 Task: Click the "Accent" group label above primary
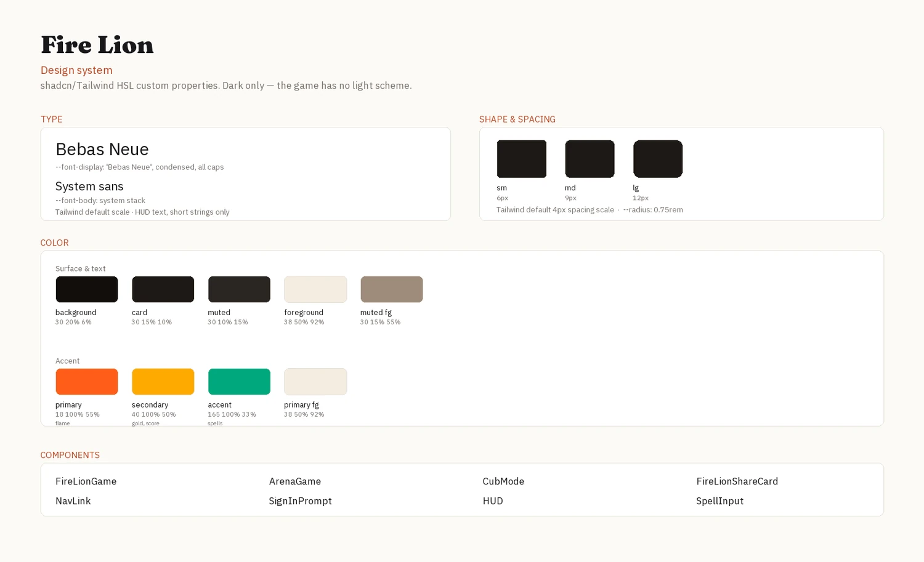pyautogui.click(x=68, y=361)
